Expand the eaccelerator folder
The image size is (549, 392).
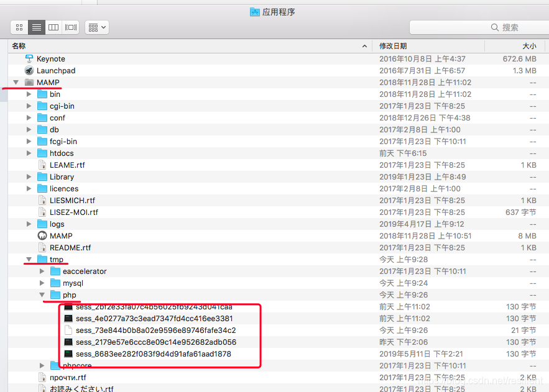pos(42,271)
